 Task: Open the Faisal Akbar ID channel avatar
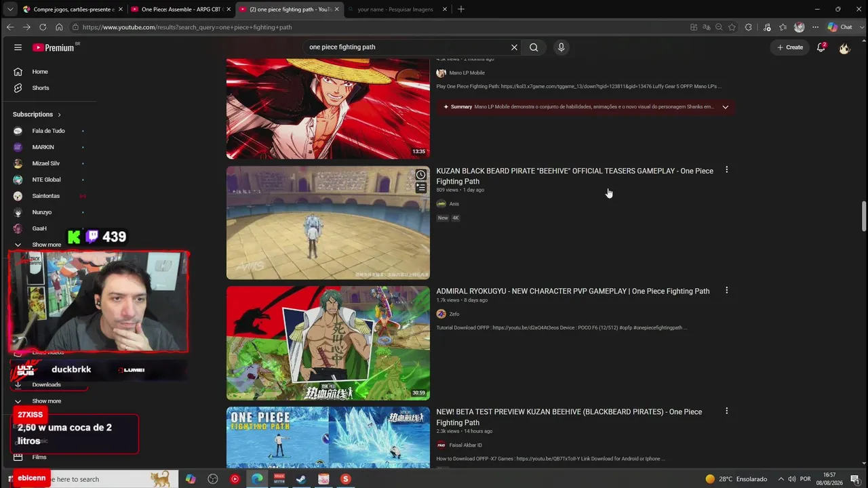[x=441, y=445]
